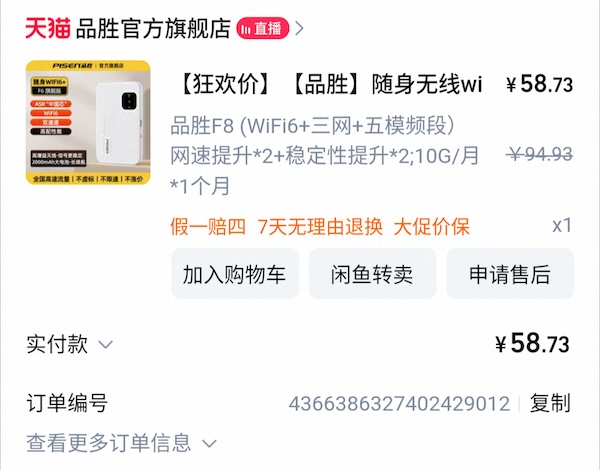Tap the red Tmall 天猫 logo
600x470 pixels.
pyautogui.click(x=48, y=28)
